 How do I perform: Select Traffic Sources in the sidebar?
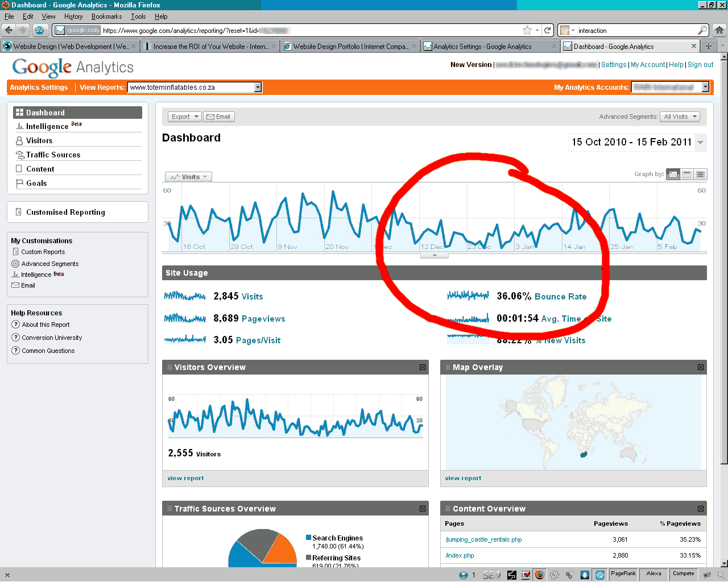pos(53,155)
